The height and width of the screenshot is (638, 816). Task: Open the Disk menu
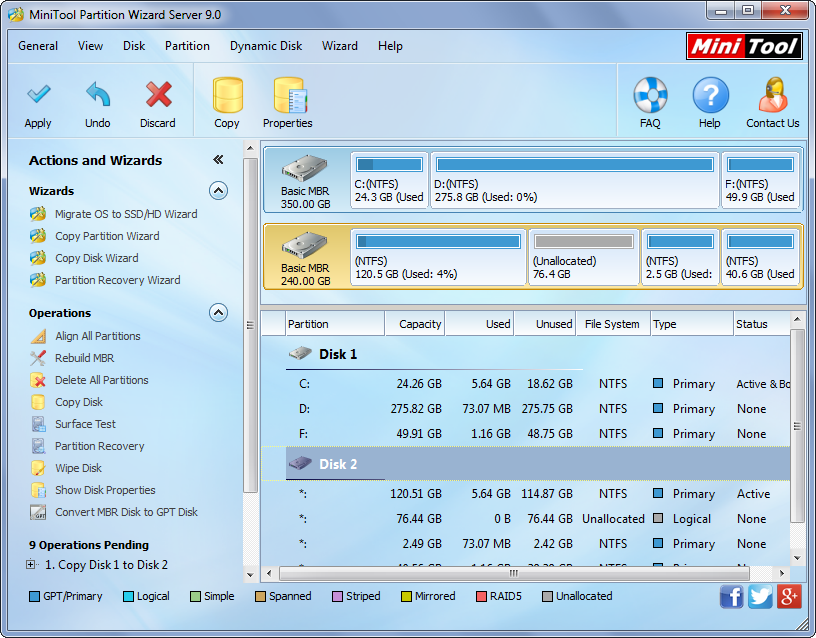[x=134, y=46]
